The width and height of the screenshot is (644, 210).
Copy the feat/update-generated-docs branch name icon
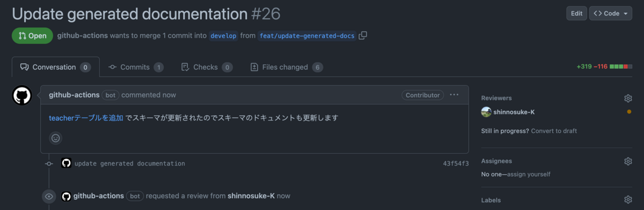[363, 35]
